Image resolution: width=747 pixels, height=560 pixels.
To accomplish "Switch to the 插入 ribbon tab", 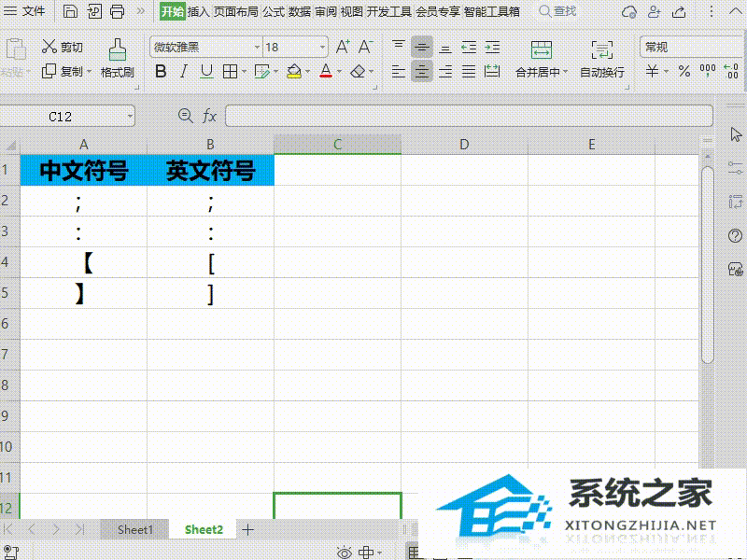I will click(199, 13).
